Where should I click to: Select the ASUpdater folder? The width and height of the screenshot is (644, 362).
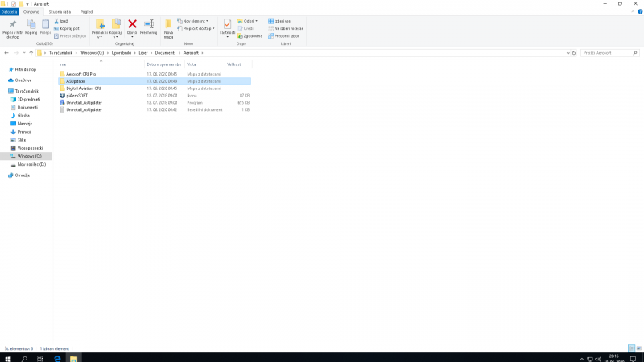[x=155, y=81]
